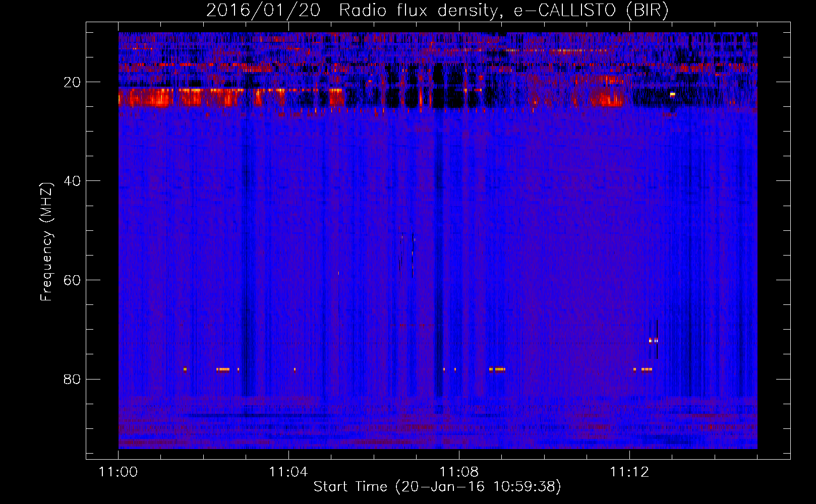Screen dimensions: 816x504
Task: Click the "Frequency (MHZ)" axis label
Action: click(46, 242)
